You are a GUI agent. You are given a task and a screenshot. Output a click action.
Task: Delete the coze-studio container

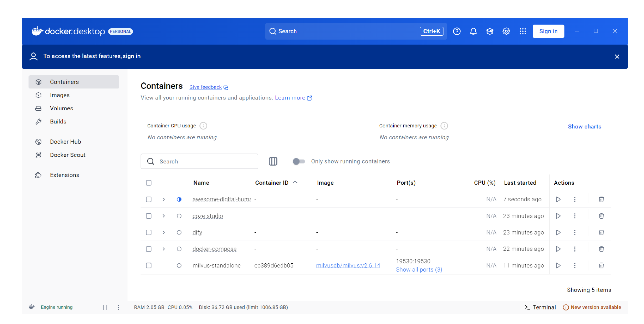click(601, 216)
